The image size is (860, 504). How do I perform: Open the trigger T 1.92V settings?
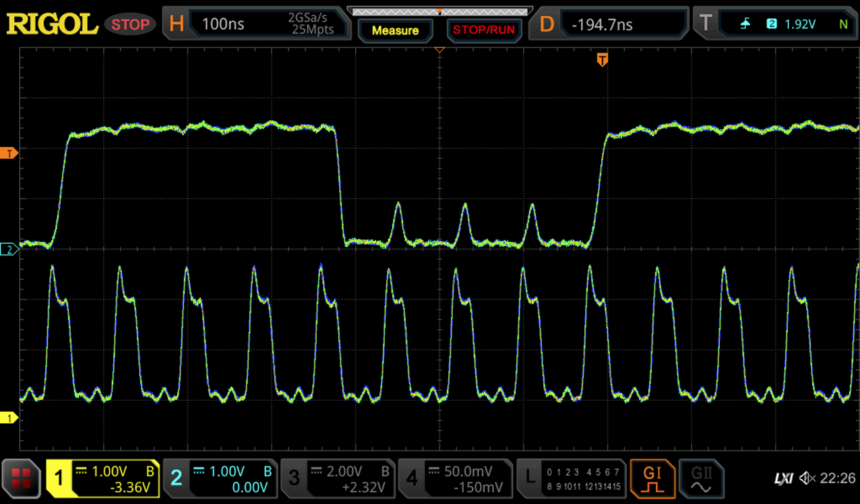tap(775, 24)
